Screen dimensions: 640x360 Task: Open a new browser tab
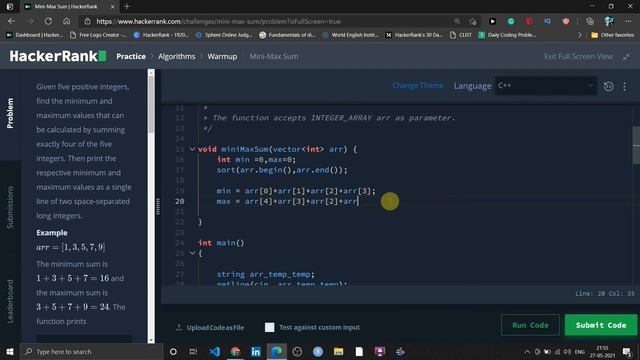pyautogui.click(x=127, y=7)
